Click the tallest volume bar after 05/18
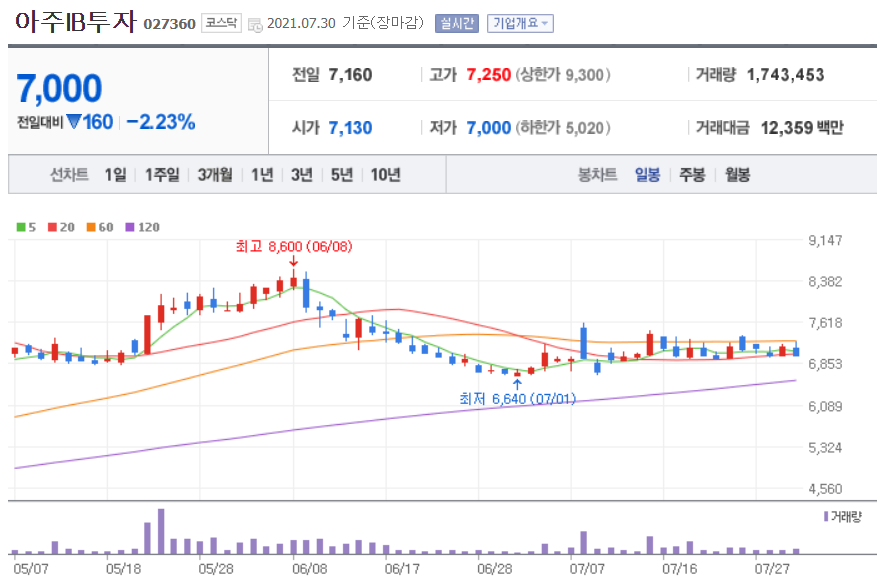This screenshot has height=582, width=877. [161, 531]
